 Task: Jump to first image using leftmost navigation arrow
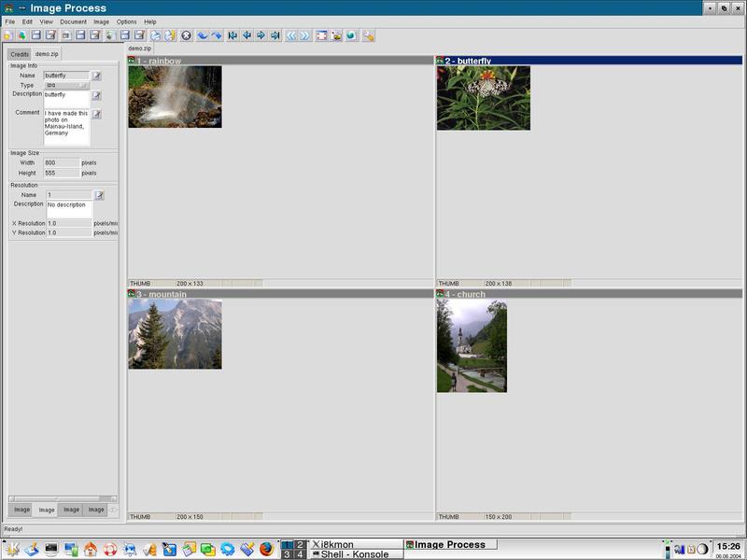(x=232, y=35)
